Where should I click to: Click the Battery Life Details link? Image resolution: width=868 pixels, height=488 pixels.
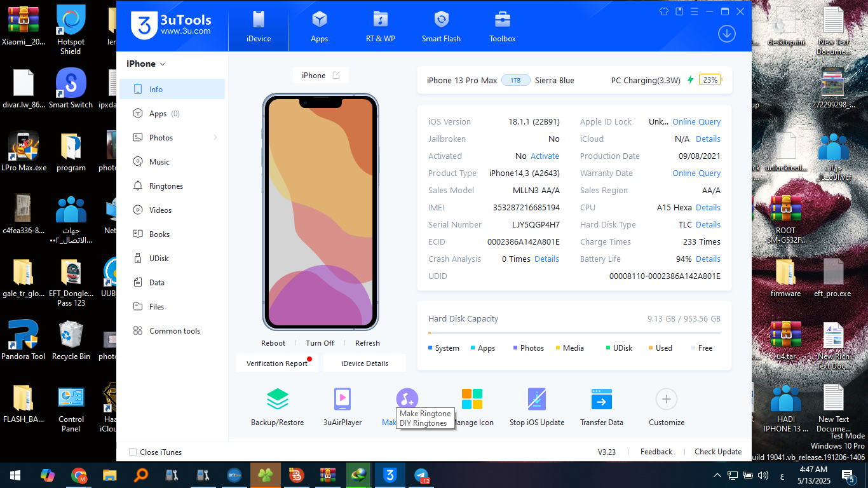(708, 259)
